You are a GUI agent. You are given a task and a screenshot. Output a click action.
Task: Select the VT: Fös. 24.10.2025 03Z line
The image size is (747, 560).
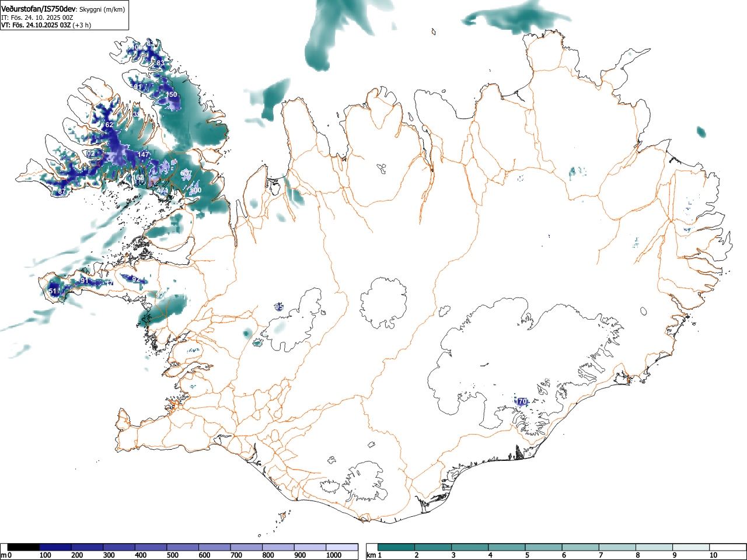[36, 25]
